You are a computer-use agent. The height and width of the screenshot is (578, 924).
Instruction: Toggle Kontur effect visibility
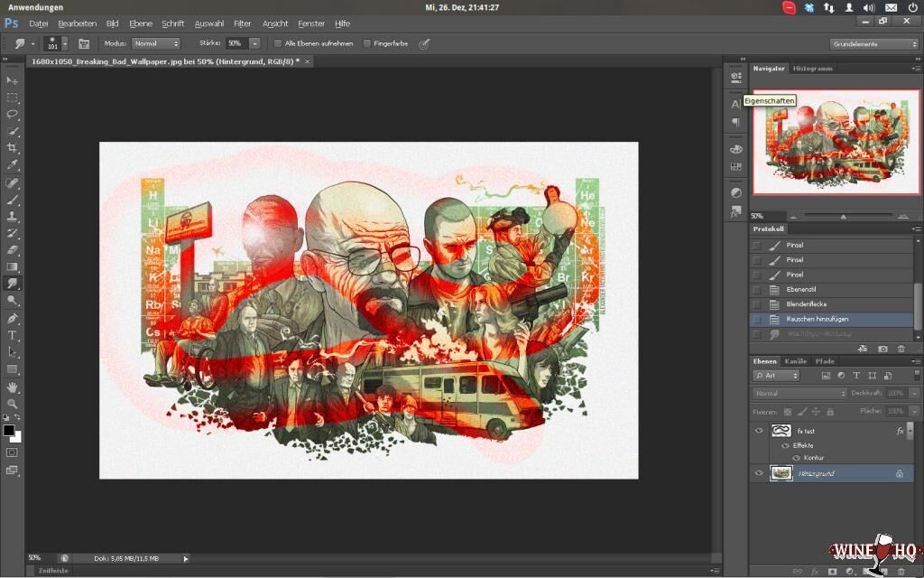(796, 458)
